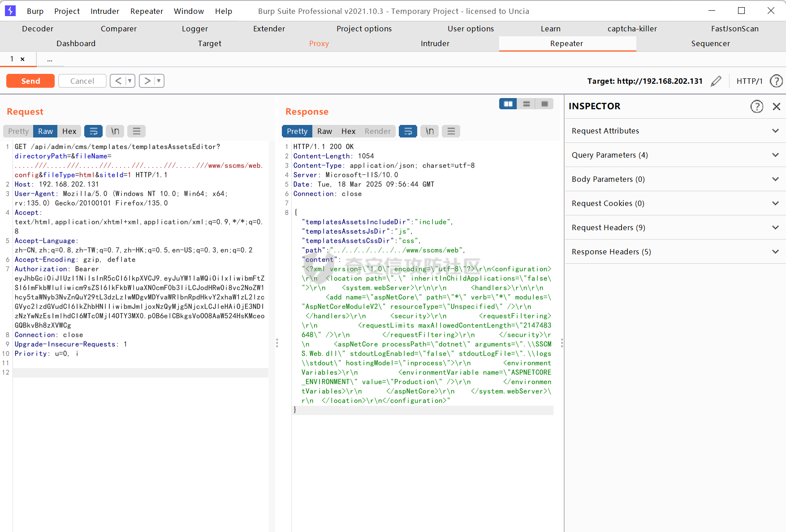Open the FastJsonScan tab
The image size is (786, 532).
pos(734,29)
